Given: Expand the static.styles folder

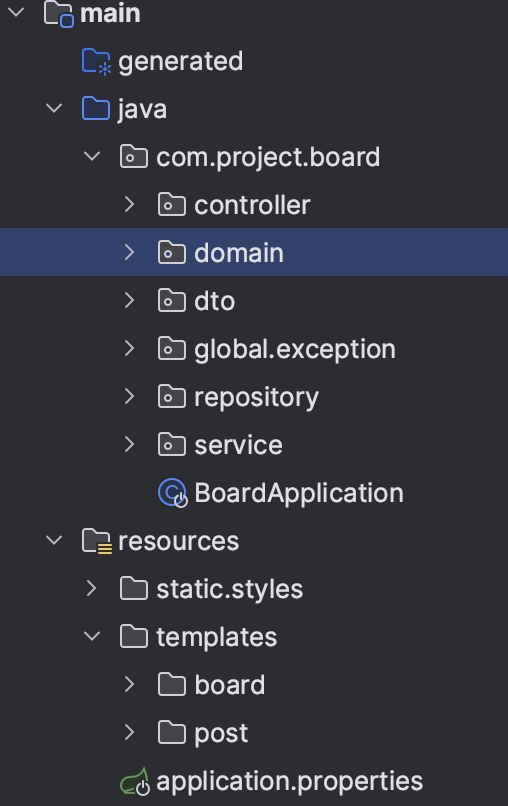Looking at the screenshot, I should (92, 589).
